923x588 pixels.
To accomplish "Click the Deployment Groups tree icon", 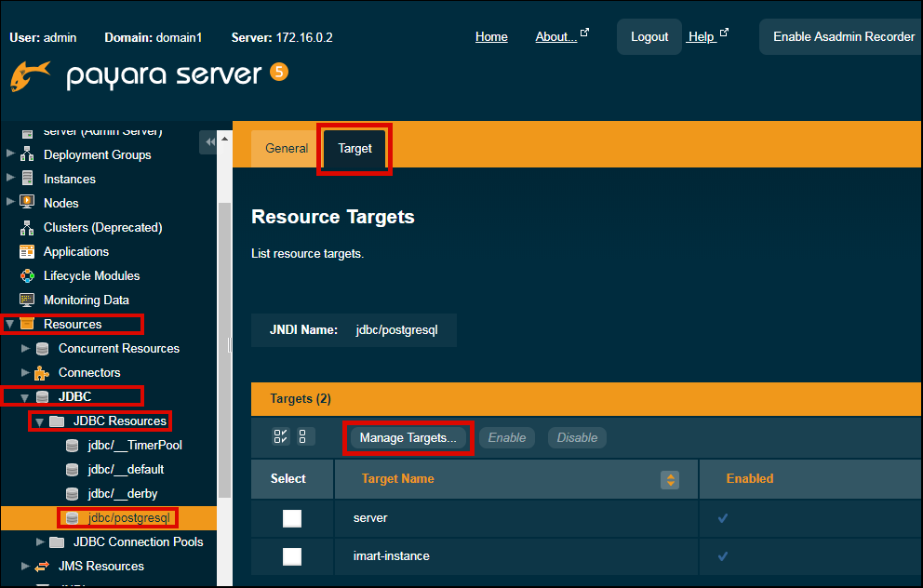I will coord(27,154).
